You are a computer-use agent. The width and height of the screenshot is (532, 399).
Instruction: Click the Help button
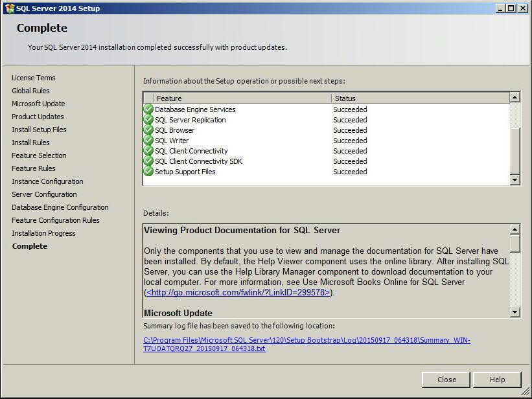coord(497,380)
